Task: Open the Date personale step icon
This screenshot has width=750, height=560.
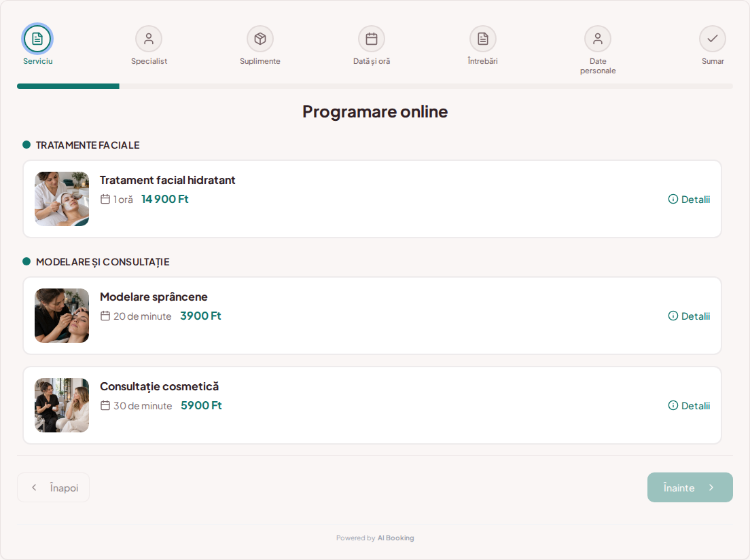Action: 598,39
